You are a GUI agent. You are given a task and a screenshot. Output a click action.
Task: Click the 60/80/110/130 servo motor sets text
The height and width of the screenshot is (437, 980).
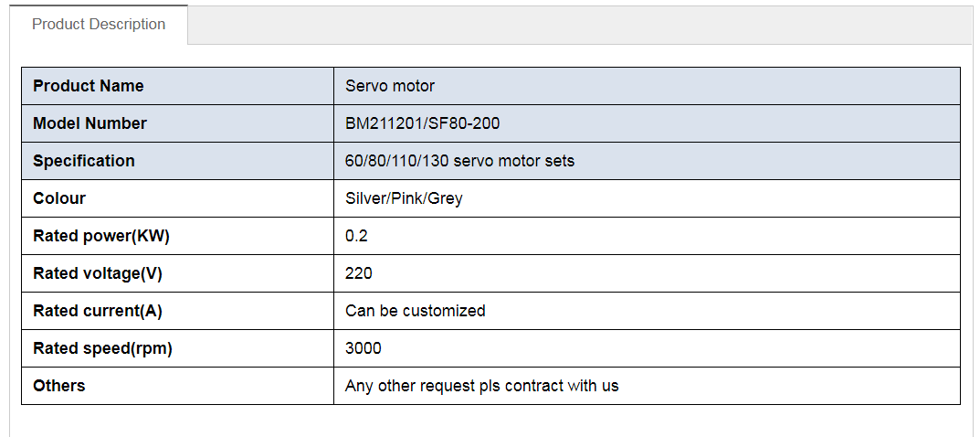tap(459, 161)
